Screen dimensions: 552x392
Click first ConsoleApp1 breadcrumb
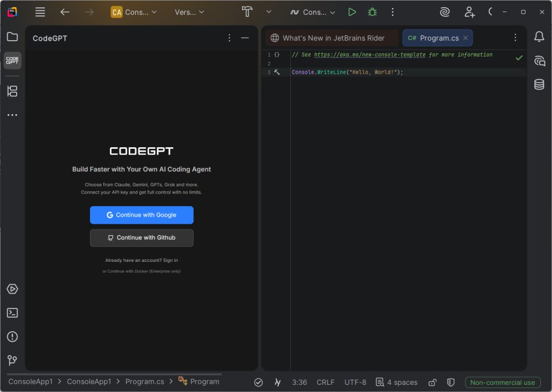click(30, 382)
